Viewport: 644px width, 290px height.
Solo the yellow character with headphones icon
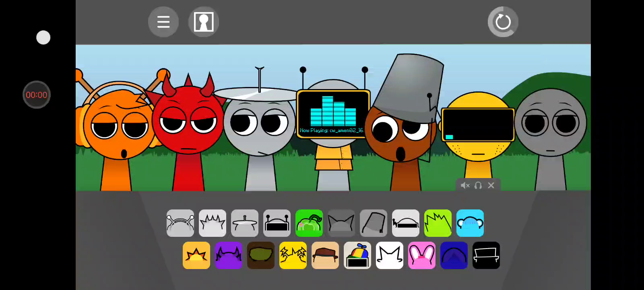[x=478, y=185]
